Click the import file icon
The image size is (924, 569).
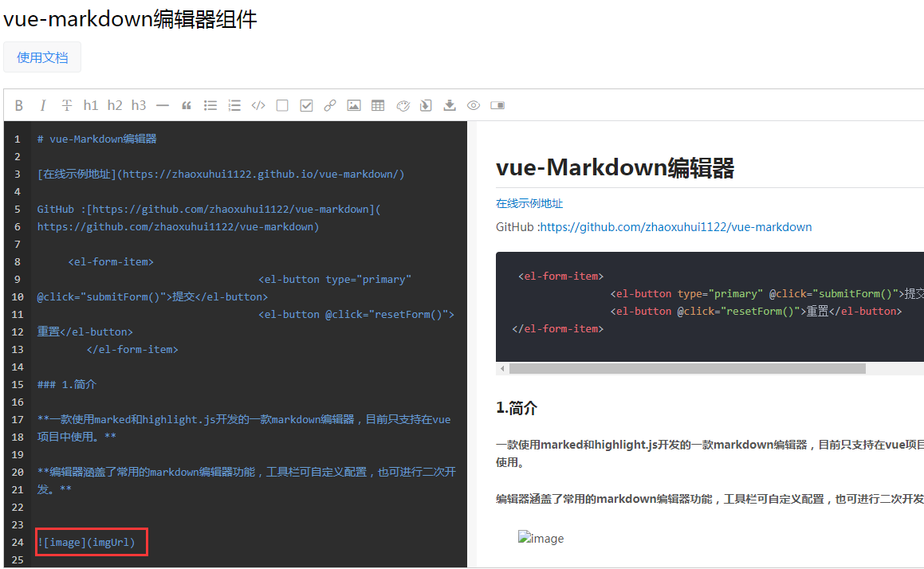pos(426,105)
